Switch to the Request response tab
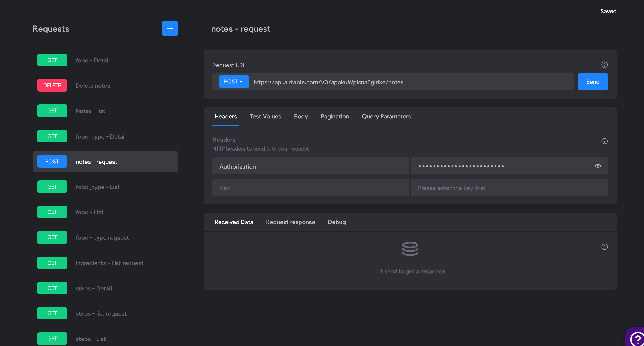 click(290, 222)
